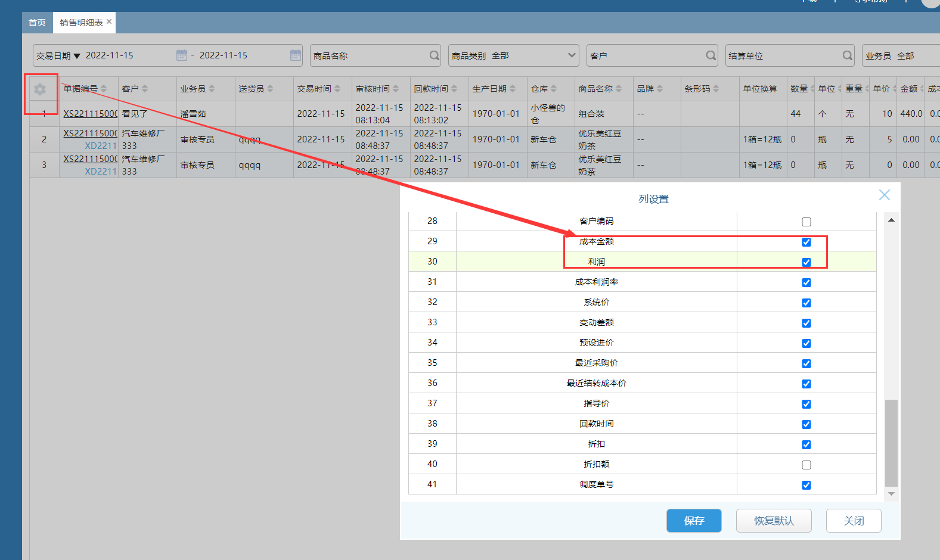Close the 销售明细表 tab
940x560 pixels.
(x=109, y=21)
